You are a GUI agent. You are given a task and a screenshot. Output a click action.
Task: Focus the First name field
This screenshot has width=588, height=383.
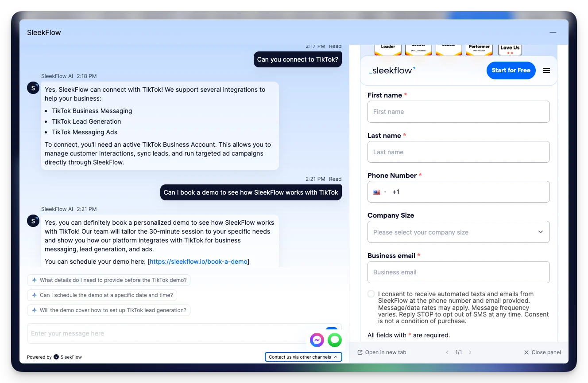(x=458, y=112)
